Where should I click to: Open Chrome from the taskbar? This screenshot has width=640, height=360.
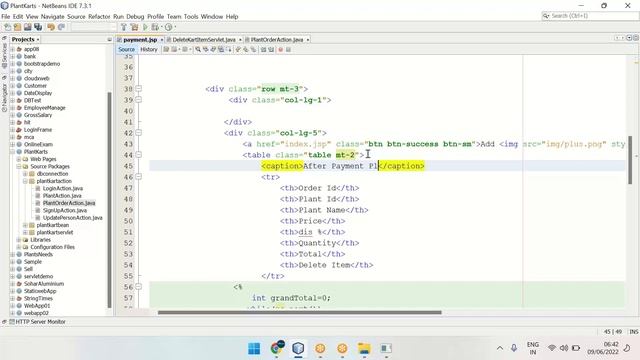pos(277,348)
